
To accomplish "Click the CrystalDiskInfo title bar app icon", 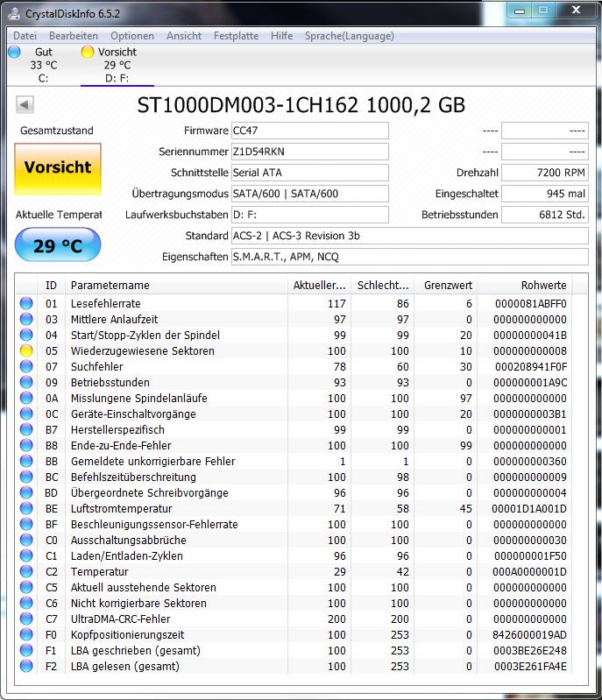I will click(14, 13).
